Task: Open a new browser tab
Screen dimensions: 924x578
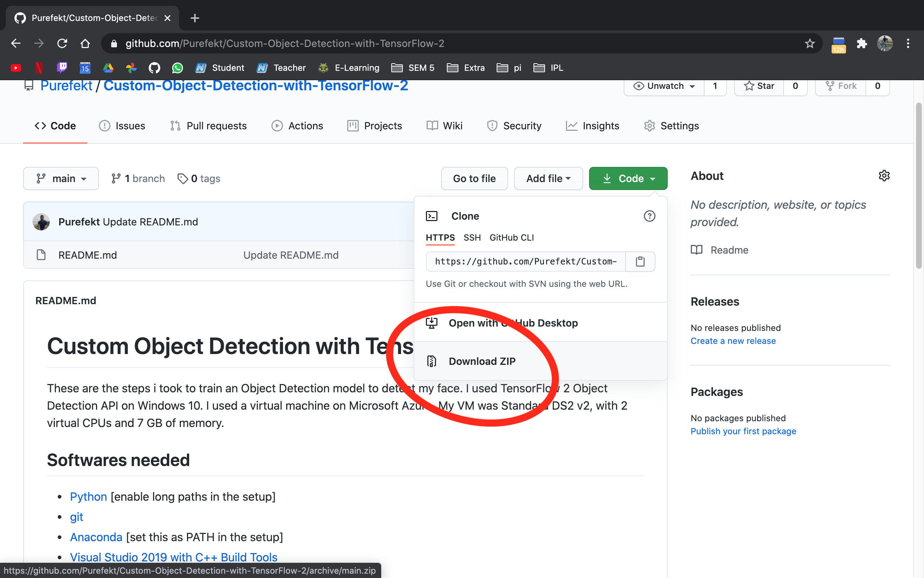Action: (195, 18)
